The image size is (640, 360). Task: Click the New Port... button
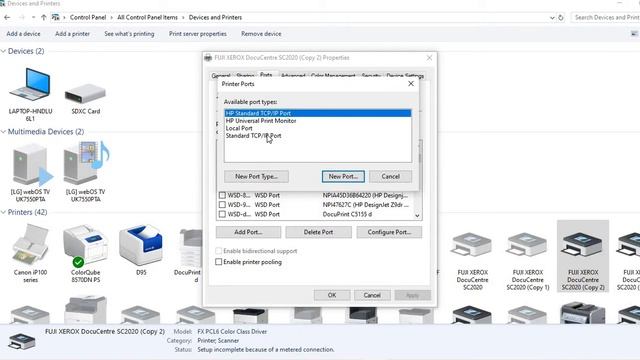click(x=343, y=176)
